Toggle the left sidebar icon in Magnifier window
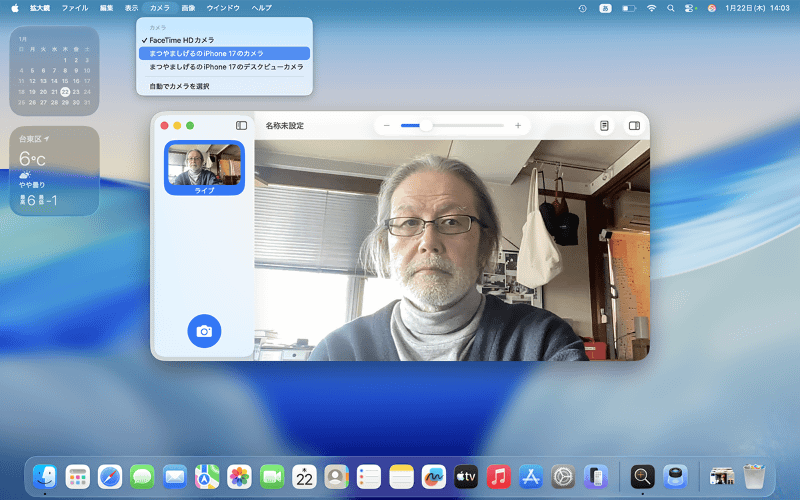This screenshot has height=500, width=800. click(x=241, y=126)
